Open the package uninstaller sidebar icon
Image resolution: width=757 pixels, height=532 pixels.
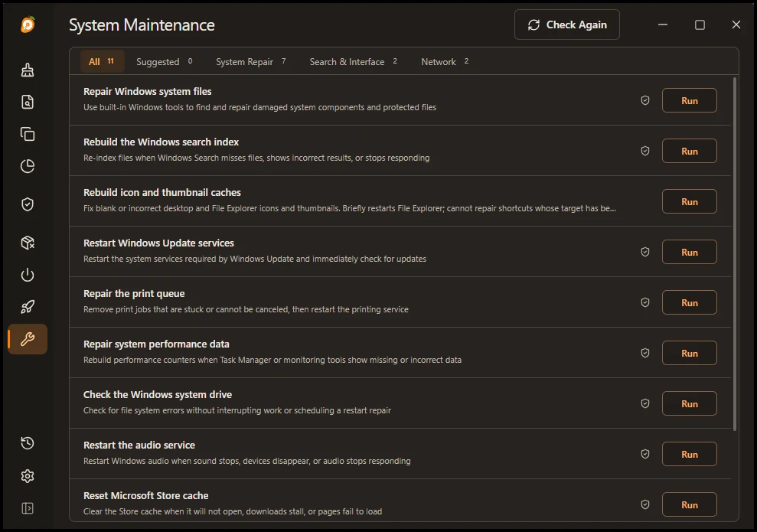tap(28, 243)
